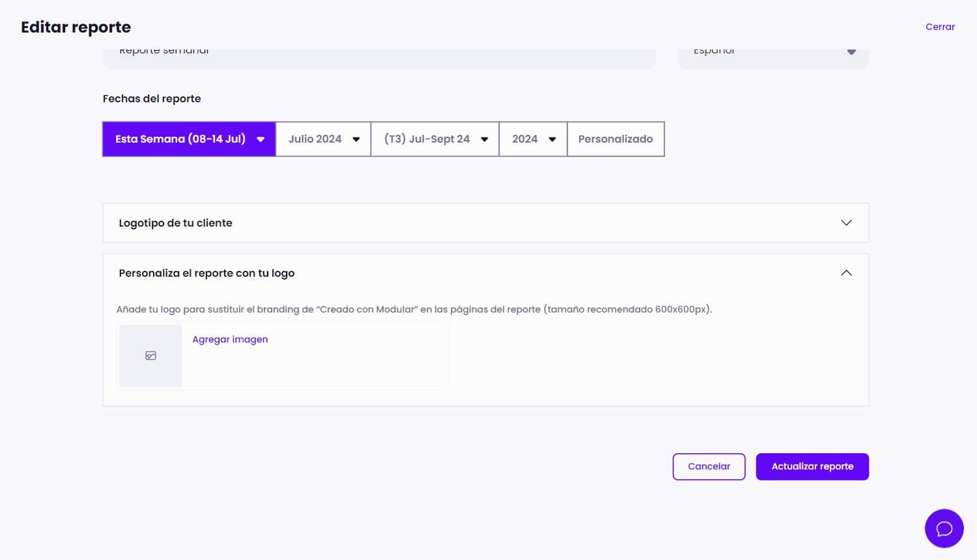The width and height of the screenshot is (977, 560).
Task: Select Esta Semana (08-14 Jul) date range
Action: [x=189, y=139]
